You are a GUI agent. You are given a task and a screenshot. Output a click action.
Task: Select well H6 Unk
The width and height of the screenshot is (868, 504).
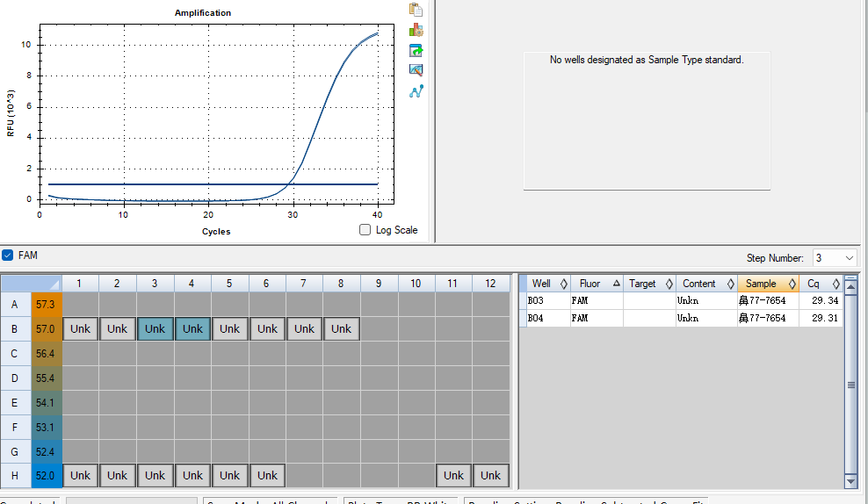click(267, 475)
